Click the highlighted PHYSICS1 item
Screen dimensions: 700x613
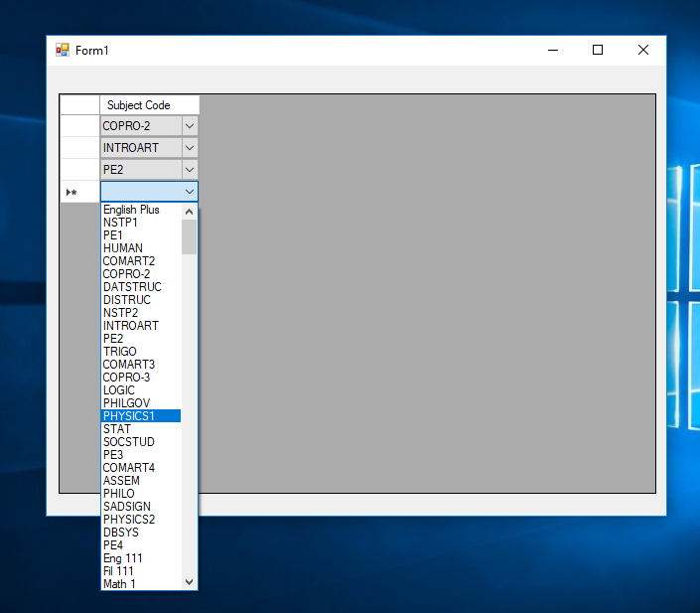click(141, 416)
